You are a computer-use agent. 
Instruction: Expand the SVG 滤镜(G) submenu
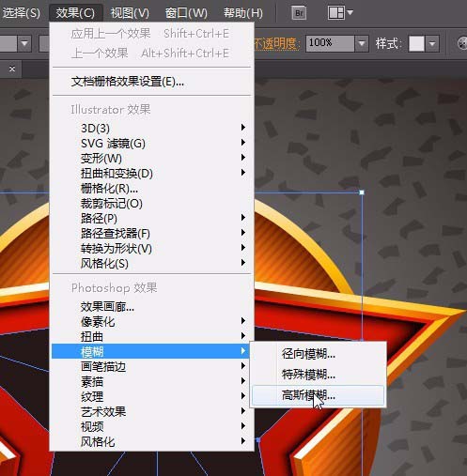(151, 143)
